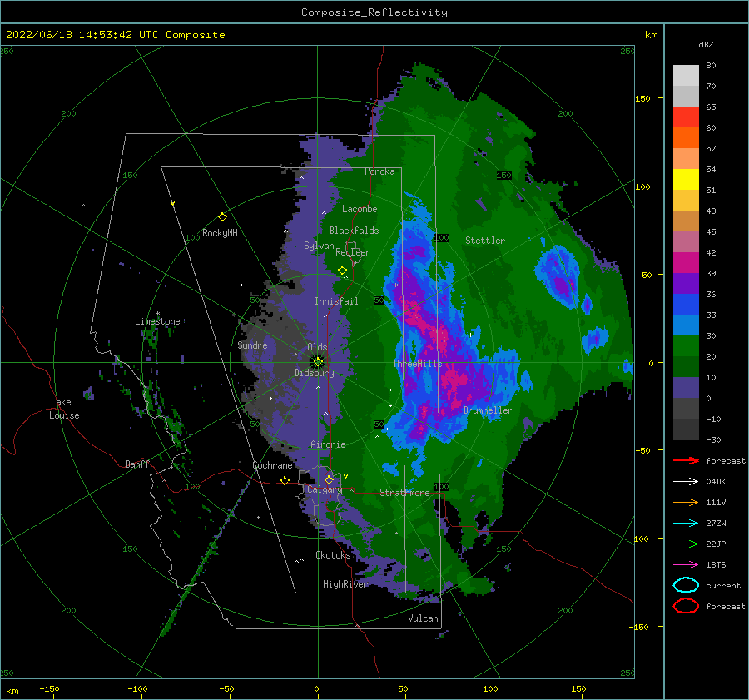Viewport: 749px width, 700px height.
Task: Click the 2022/06/18 14:53:42 UTC Composite timestamp
Action: coord(115,35)
